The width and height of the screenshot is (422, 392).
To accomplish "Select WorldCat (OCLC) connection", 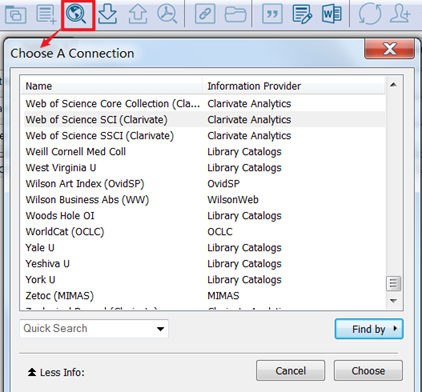I will 204,232.
